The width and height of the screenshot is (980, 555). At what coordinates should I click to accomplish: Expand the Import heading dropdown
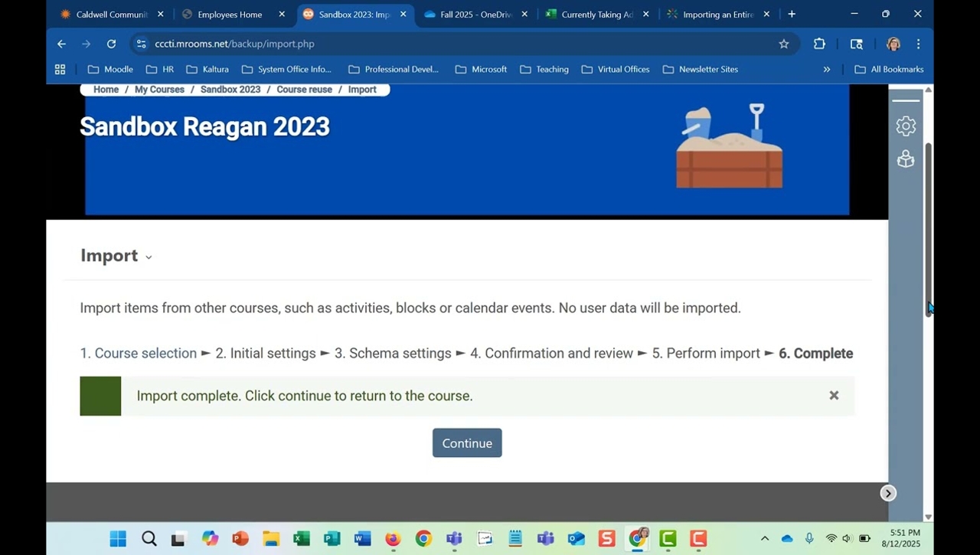pos(149,257)
